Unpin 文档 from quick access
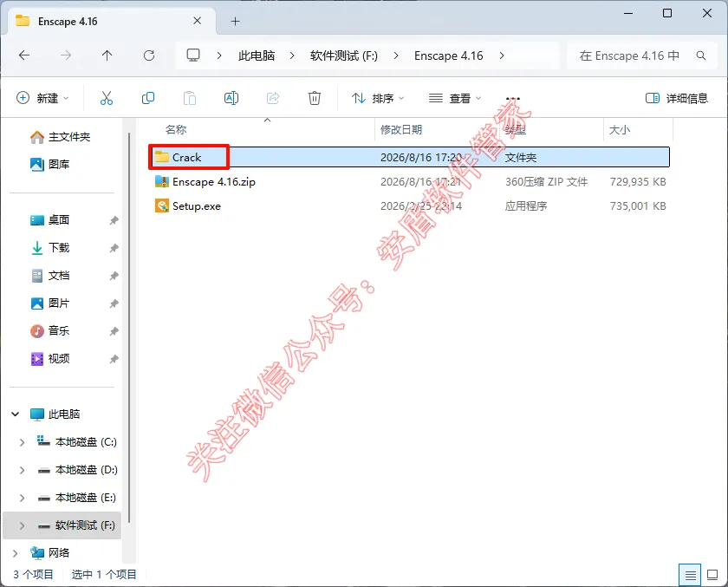 [114, 276]
